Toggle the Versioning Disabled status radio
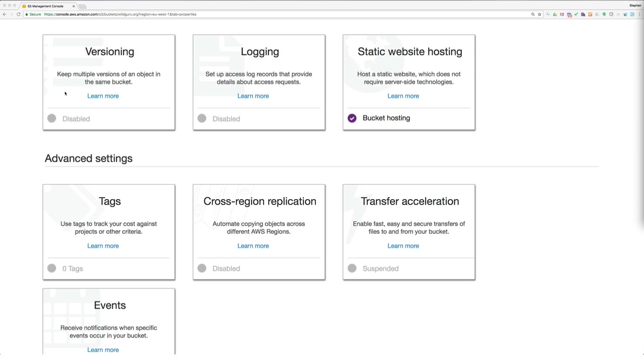Screen dimensions: 644x362 [x=52, y=119]
